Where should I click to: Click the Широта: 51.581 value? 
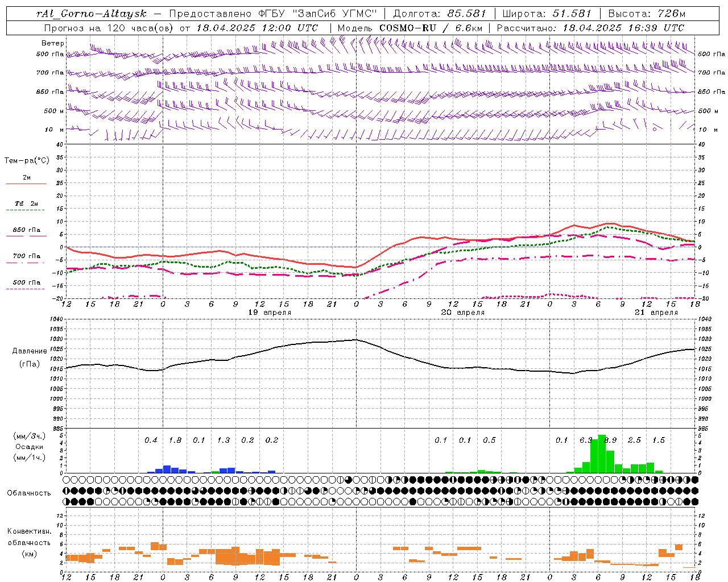[x=547, y=13]
